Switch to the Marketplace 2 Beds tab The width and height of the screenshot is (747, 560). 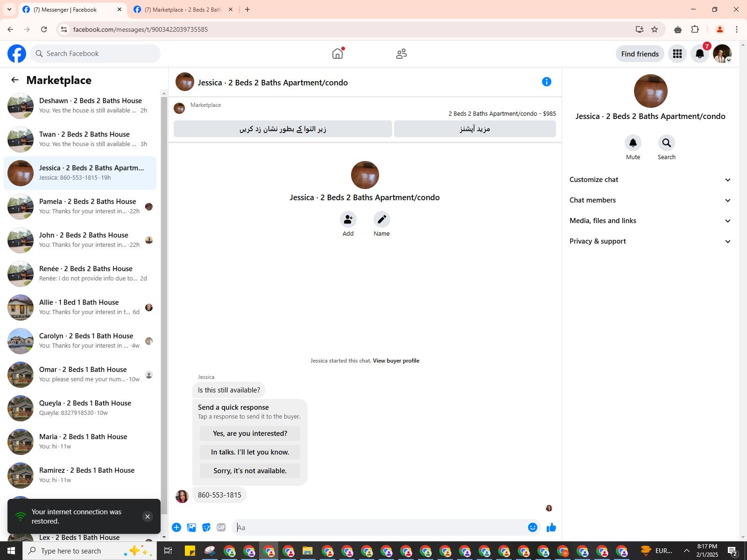click(183, 9)
